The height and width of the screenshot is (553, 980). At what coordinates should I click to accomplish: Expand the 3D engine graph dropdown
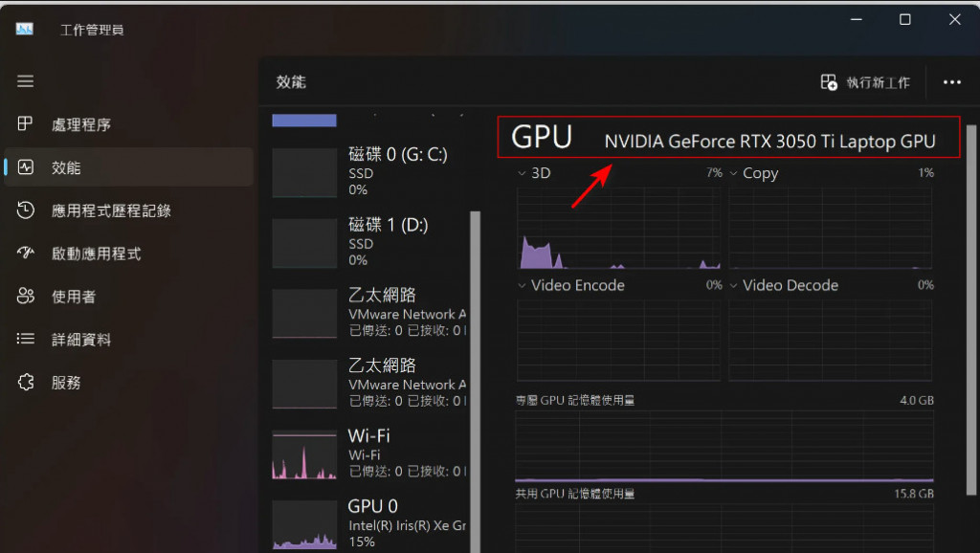coord(522,173)
